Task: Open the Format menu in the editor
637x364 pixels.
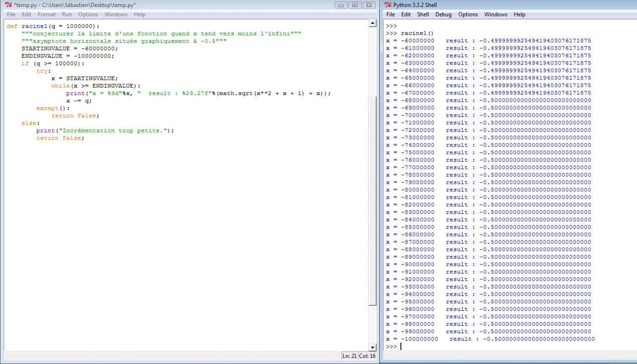Action: pos(47,14)
